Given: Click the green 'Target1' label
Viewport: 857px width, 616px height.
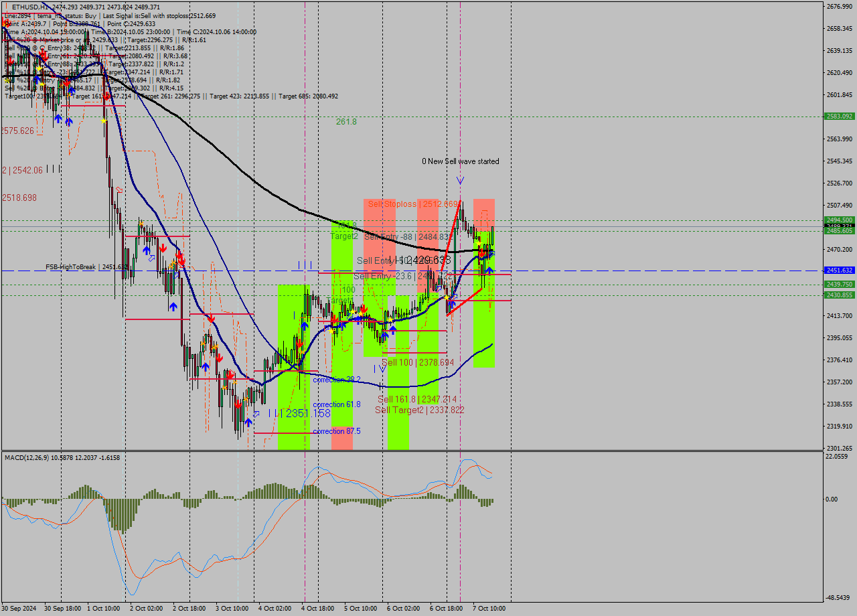Looking at the screenshot, I should tap(340, 301).
